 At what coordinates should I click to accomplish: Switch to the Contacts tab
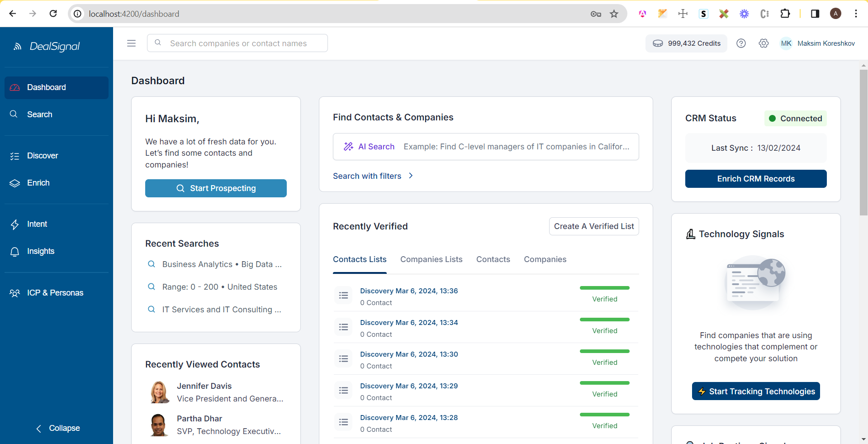pos(493,259)
